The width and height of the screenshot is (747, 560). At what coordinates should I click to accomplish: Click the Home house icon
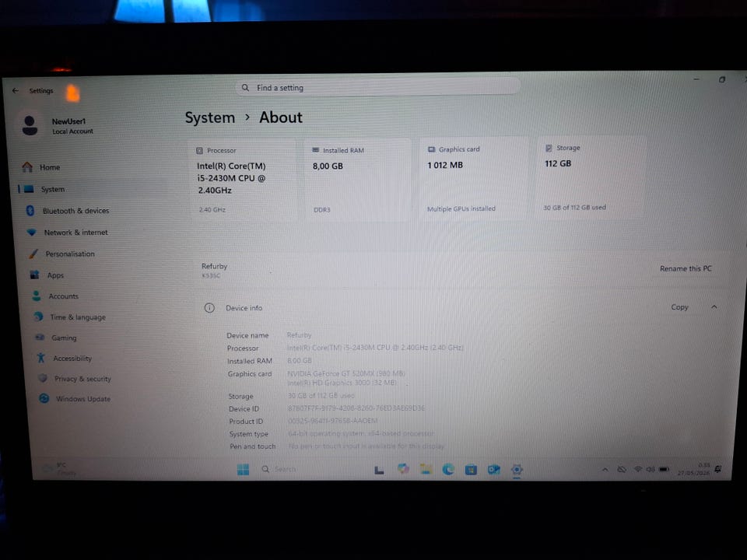(27, 167)
